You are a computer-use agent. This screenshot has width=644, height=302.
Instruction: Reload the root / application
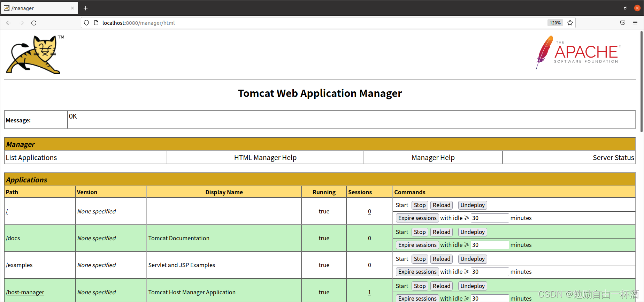[442, 205]
